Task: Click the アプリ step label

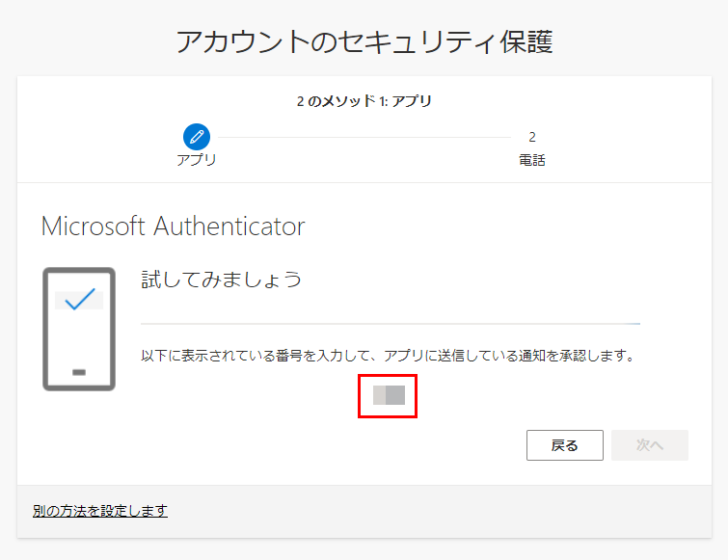Action: click(197, 160)
